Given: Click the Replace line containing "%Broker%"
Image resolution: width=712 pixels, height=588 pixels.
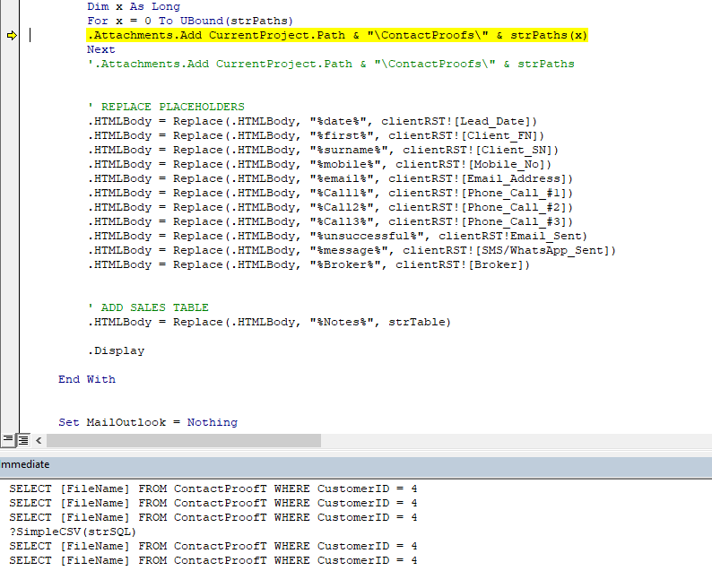Looking at the screenshot, I should click(x=308, y=265).
